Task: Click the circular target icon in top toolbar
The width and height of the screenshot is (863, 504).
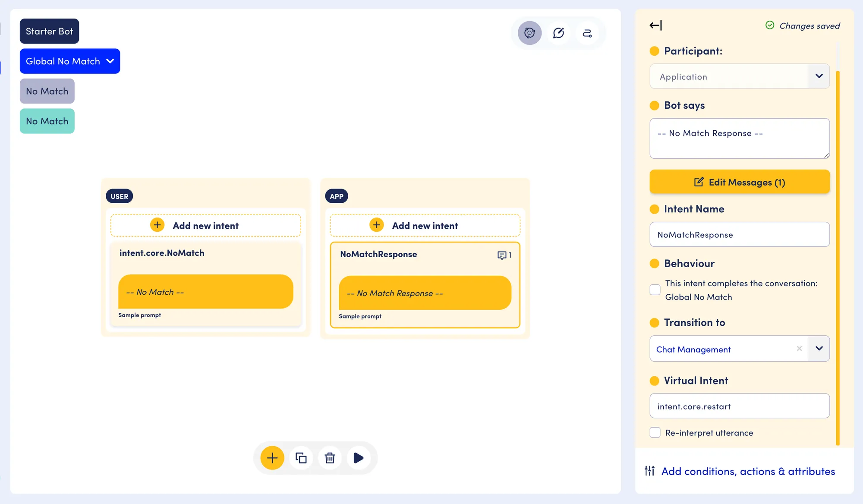Action: point(529,33)
